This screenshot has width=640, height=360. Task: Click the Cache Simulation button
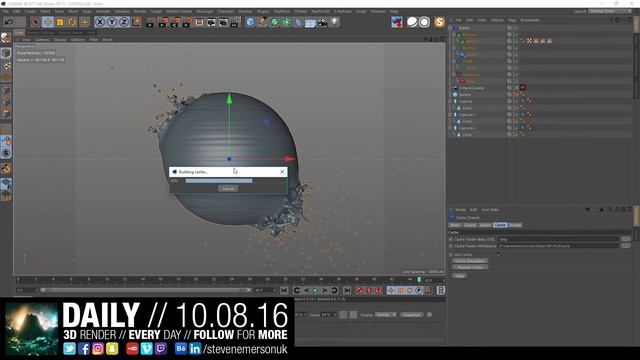point(470,261)
